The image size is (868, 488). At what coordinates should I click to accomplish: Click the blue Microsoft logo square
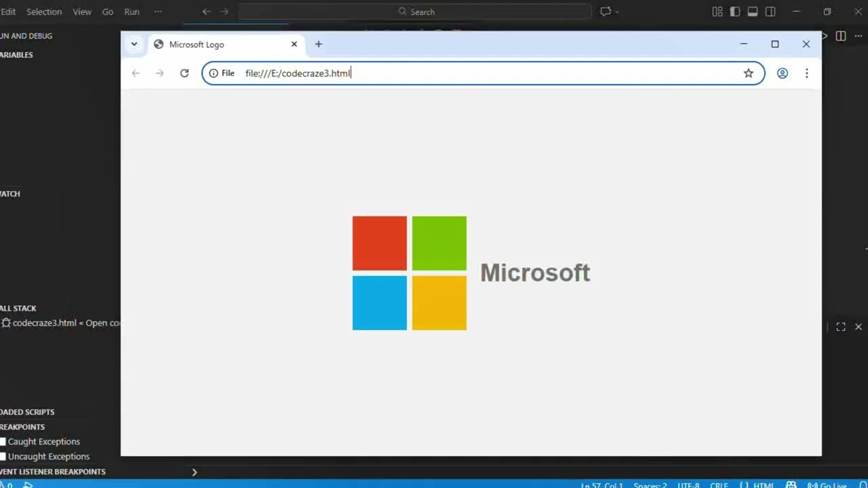point(380,303)
